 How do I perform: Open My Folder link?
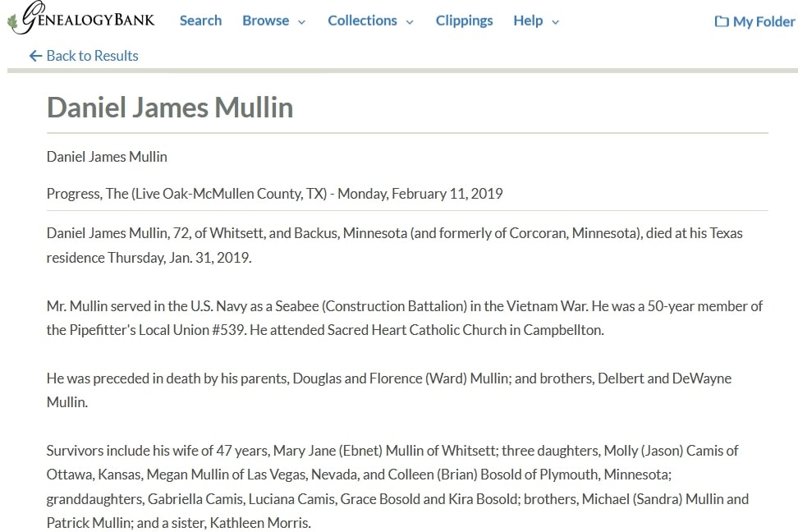755,21
